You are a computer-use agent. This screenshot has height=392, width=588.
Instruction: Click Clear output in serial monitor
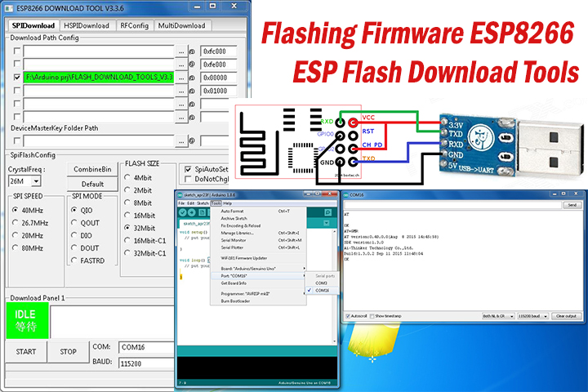pos(566,316)
